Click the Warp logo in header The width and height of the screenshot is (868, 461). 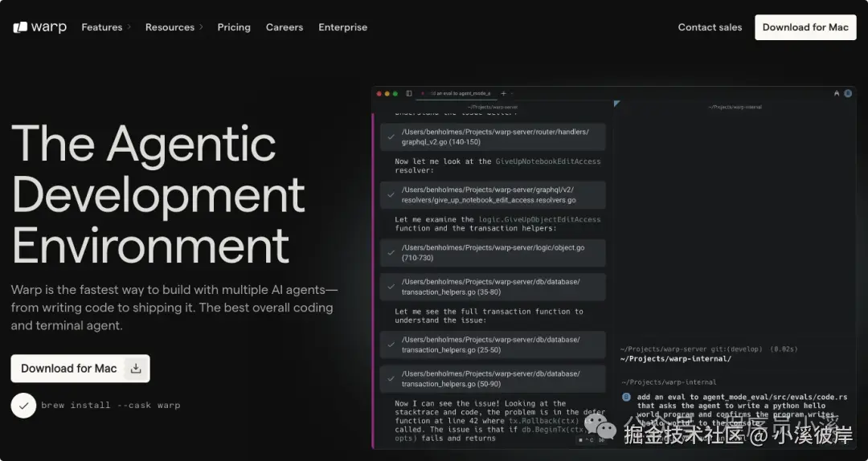point(40,27)
